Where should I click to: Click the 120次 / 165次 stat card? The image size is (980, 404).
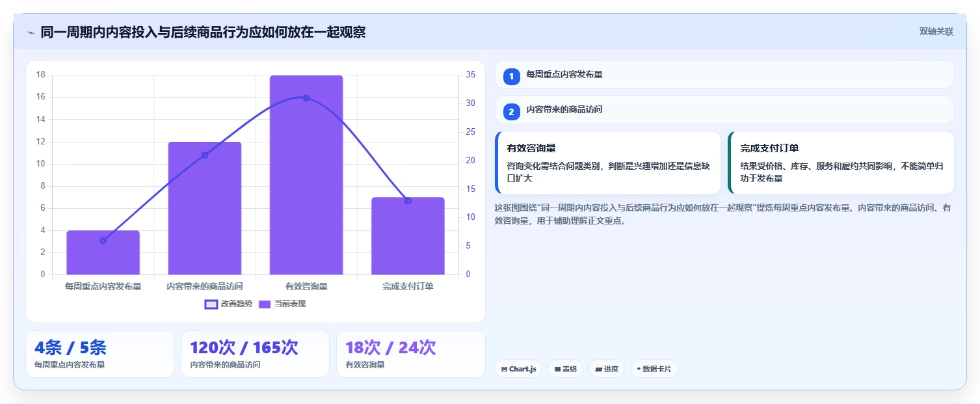(x=255, y=354)
